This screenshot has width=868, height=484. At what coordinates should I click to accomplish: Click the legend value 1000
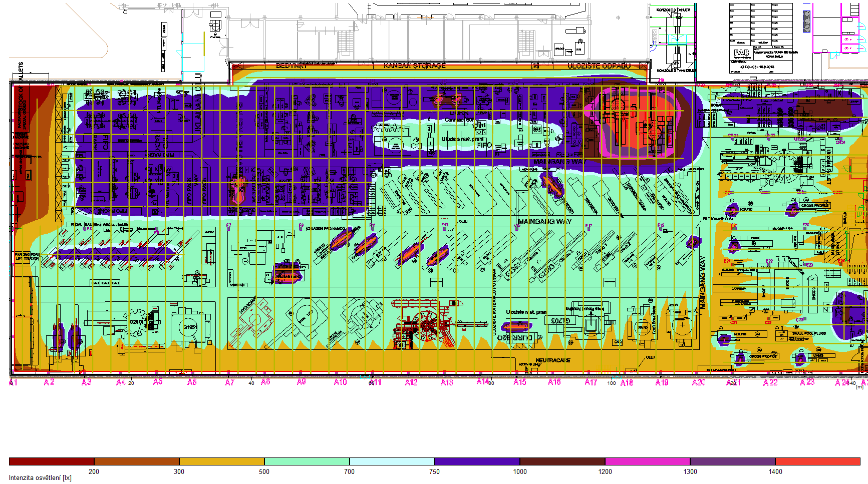pyautogui.click(x=520, y=471)
